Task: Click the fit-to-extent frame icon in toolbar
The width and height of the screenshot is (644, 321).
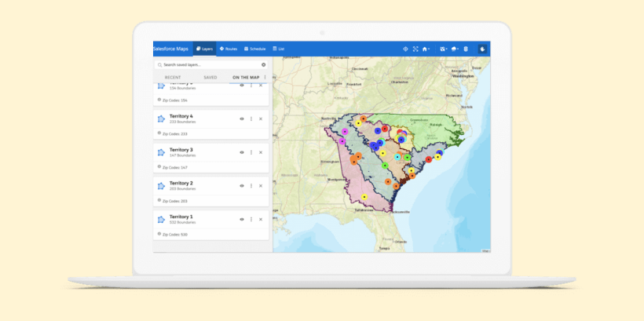Action: click(415, 49)
